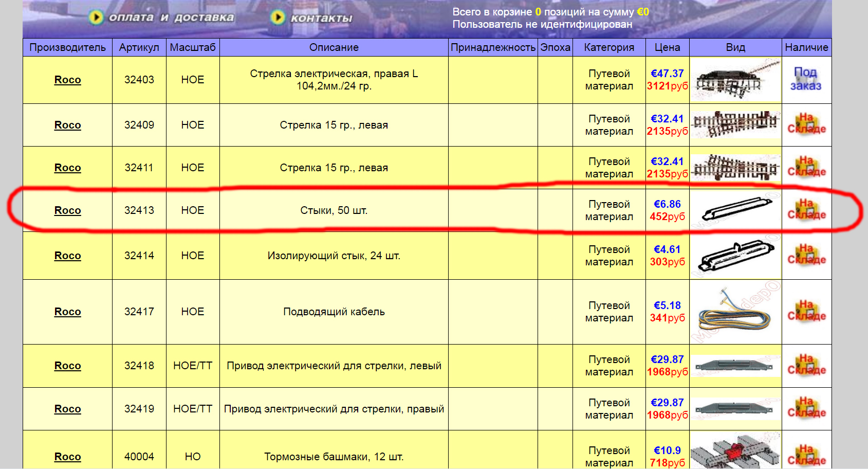Open Roco link for article 32409
The width and height of the screenshot is (868, 469).
pos(68,125)
